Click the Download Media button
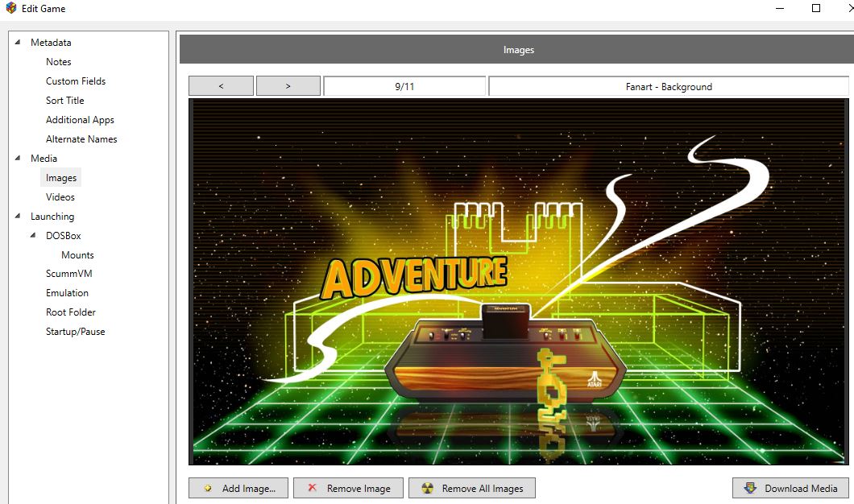The image size is (854, 504). pyautogui.click(x=790, y=488)
